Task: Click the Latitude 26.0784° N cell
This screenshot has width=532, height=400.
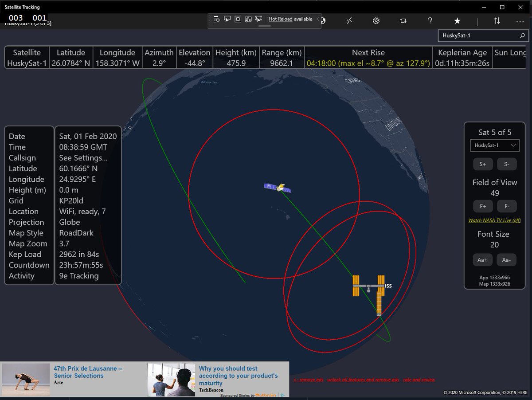Action: point(71,63)
